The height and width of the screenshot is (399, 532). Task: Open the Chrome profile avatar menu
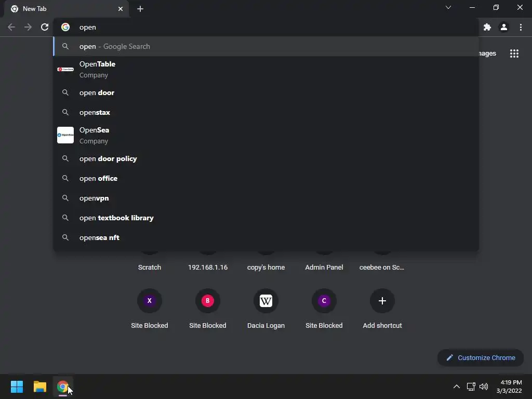(504, 27)
